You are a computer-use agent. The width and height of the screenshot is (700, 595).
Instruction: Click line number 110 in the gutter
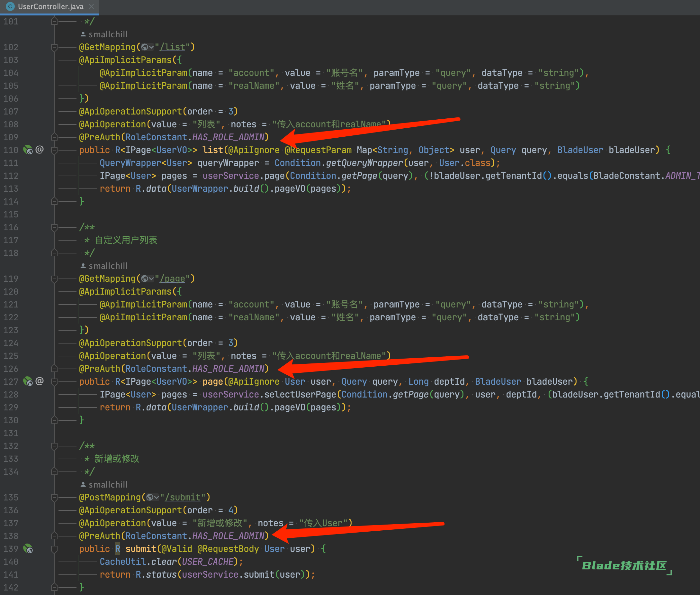[11, 150]
